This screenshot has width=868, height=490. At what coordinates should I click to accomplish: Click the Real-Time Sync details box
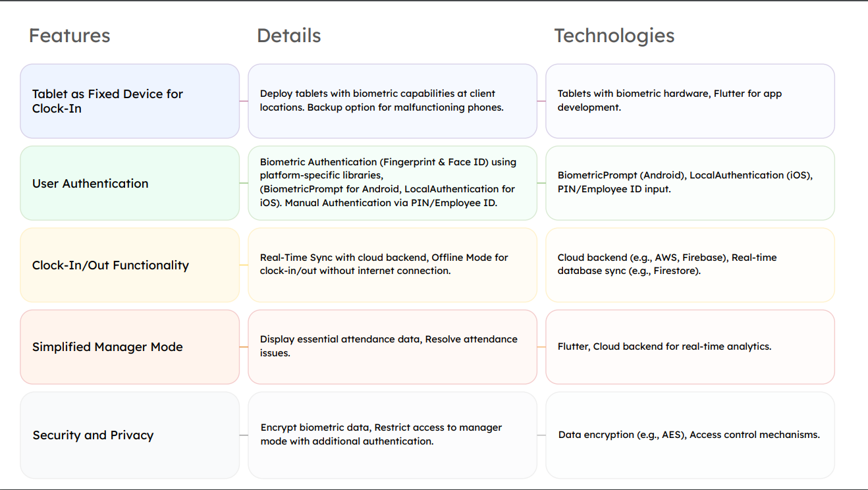[393, 264]
